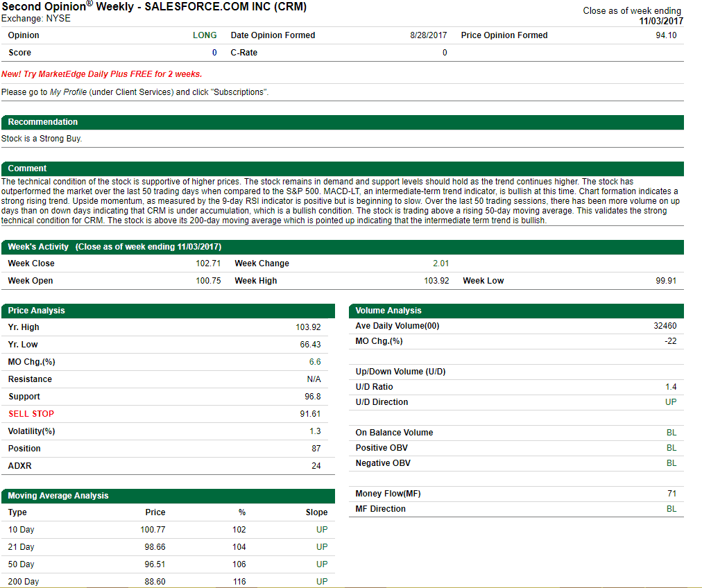This screenshot has width=702, height=588.
Task: Click the My Profile text
Action: pos(68,92)
